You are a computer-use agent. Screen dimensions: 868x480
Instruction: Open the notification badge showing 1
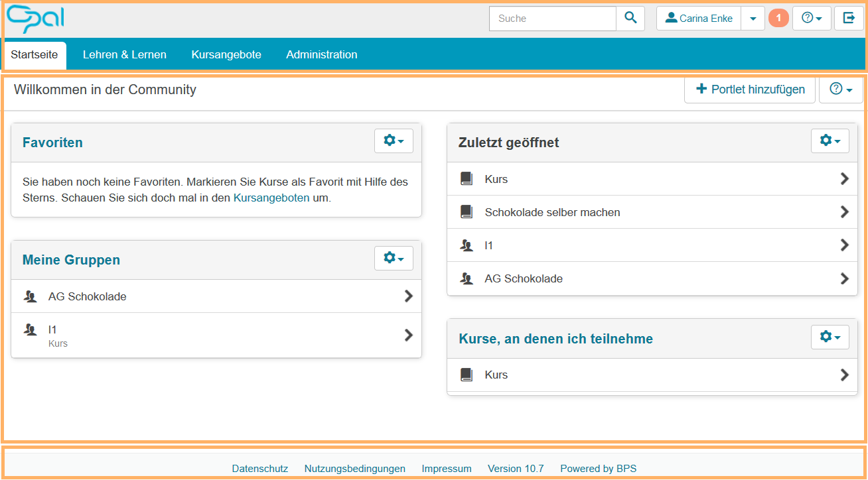click(778, 19)
